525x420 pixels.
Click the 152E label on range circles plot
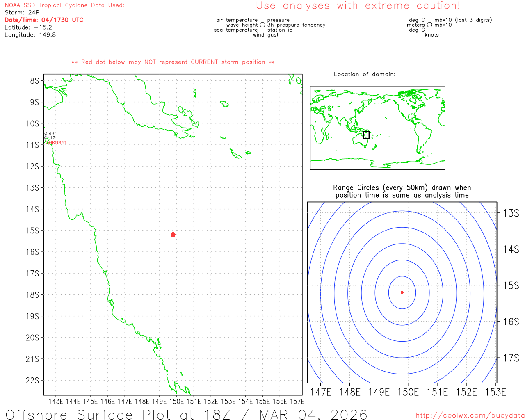(466, 392)
